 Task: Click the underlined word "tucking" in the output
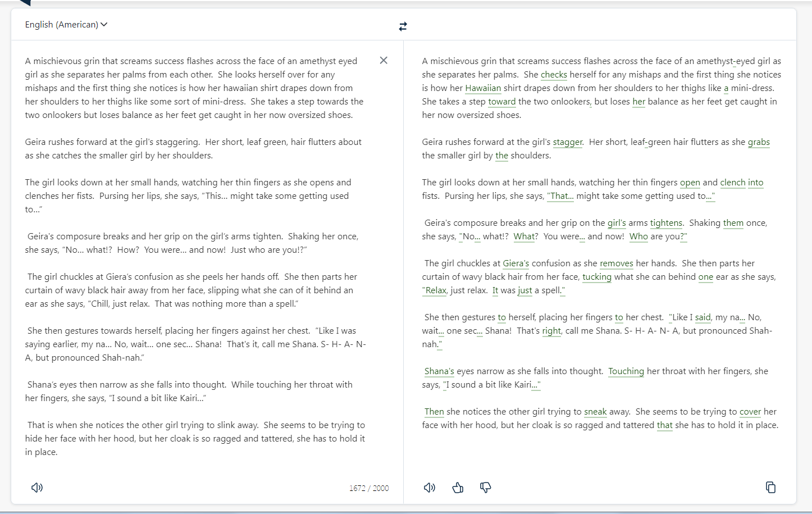[x=597, y=277]
